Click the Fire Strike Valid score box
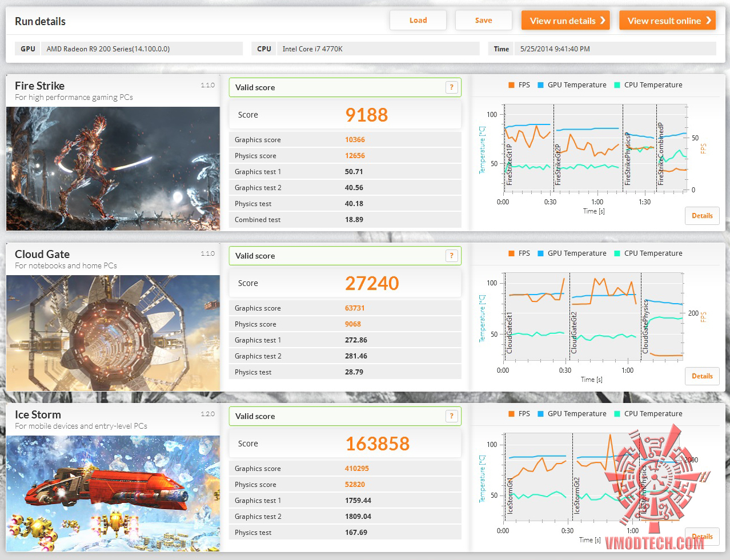The height and width of the screenshot is (560, 730). tap(345, 87)
